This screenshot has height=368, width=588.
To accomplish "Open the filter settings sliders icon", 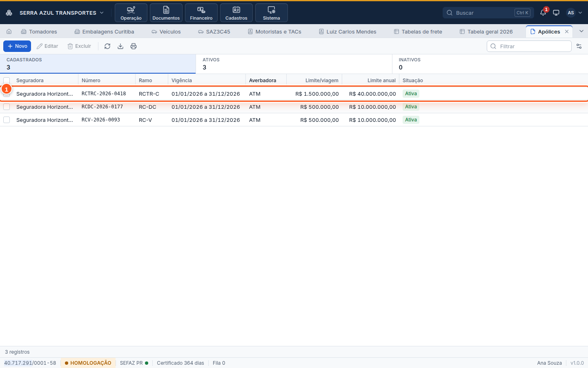I will click(579, 46).
